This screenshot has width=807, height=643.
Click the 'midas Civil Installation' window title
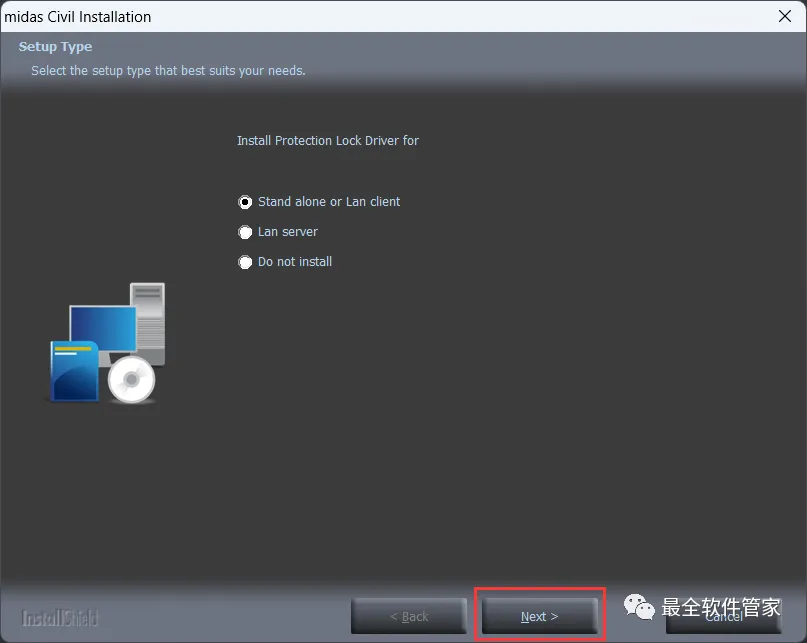click(x=78, y=17)
